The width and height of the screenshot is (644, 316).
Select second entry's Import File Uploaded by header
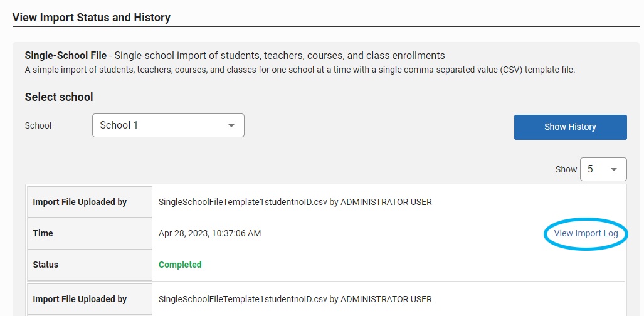coord(90,299)
